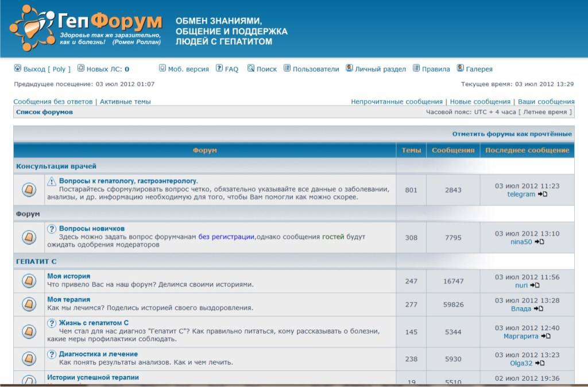Jump to latest post via arrow beside Маргарита
Screen dimensions: 588x387
pos(546,336)
